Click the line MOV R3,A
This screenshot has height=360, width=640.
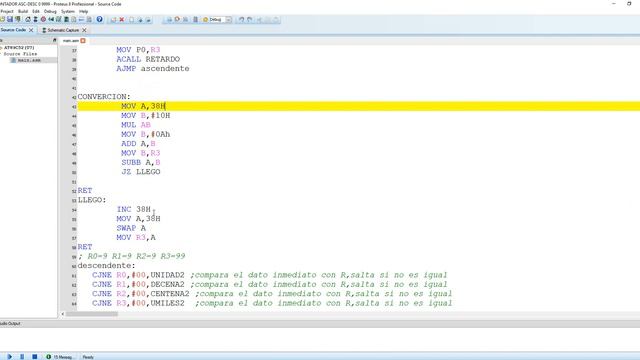(136, 238)
